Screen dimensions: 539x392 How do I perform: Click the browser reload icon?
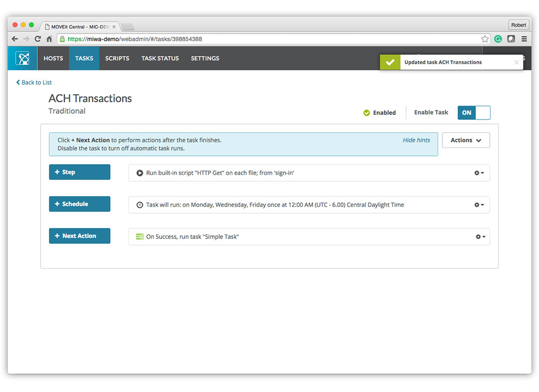point(37,39)
